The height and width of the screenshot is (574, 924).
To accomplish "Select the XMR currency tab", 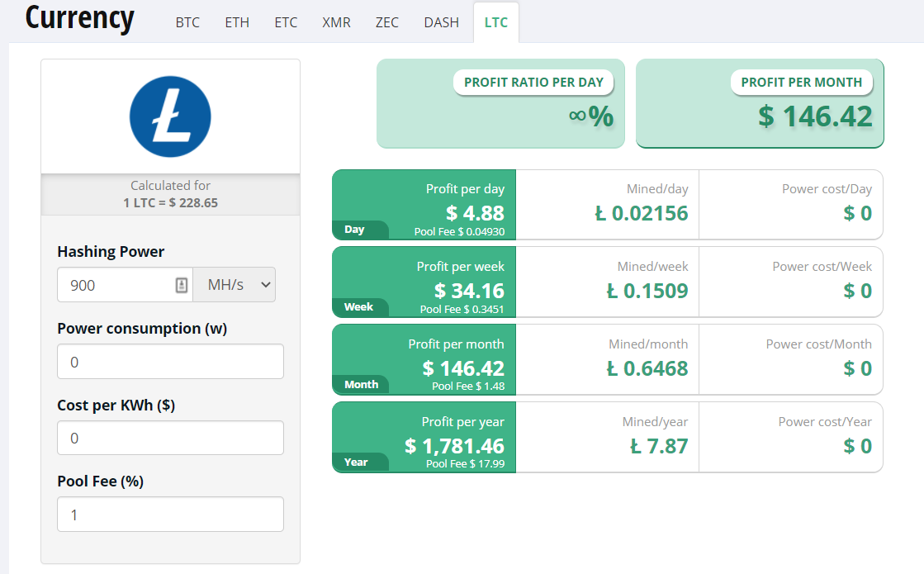I will coord(336,22).
